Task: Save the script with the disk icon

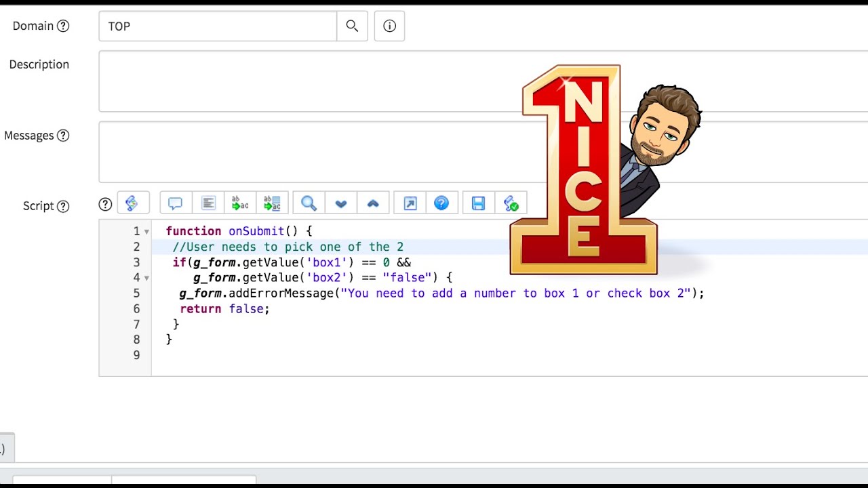Action: [x=477, y=203]
